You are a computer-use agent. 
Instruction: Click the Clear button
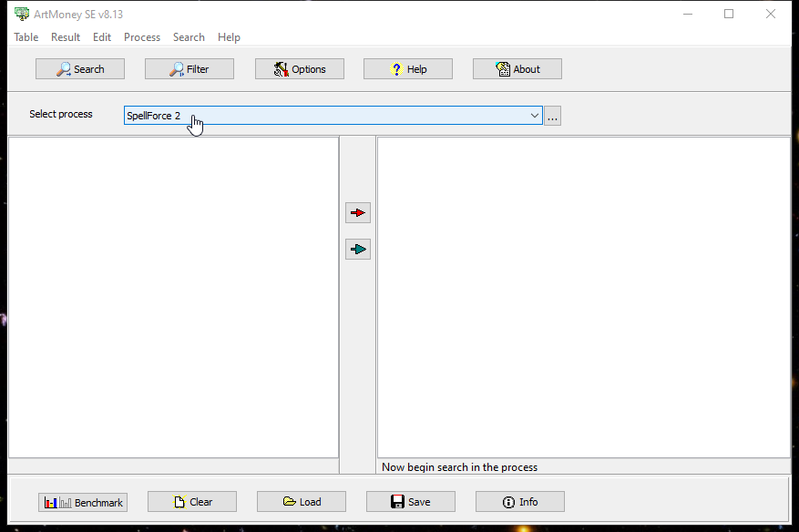192,501
